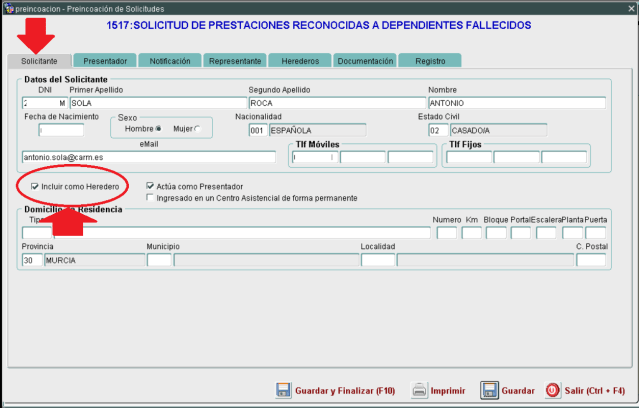Click the Portal field
639x408 pixels.
point(521,233)
